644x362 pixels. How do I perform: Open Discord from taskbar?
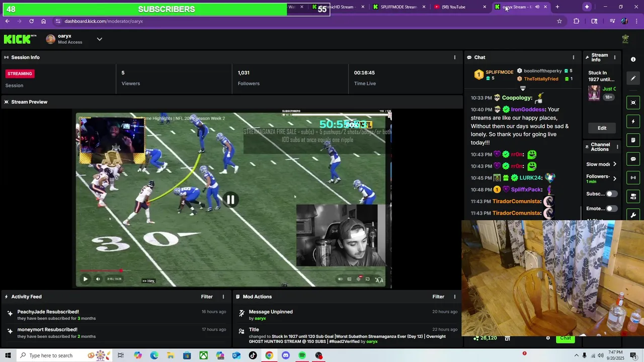(286, 355)
